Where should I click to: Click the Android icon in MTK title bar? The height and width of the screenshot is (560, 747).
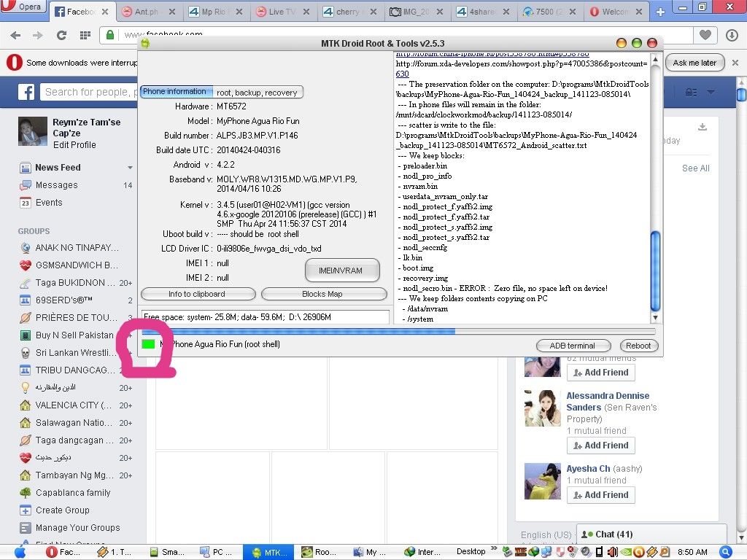145,44
